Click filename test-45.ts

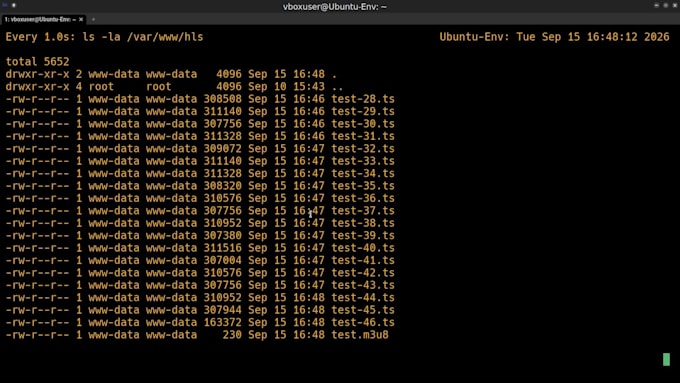[x=363, y=310]
